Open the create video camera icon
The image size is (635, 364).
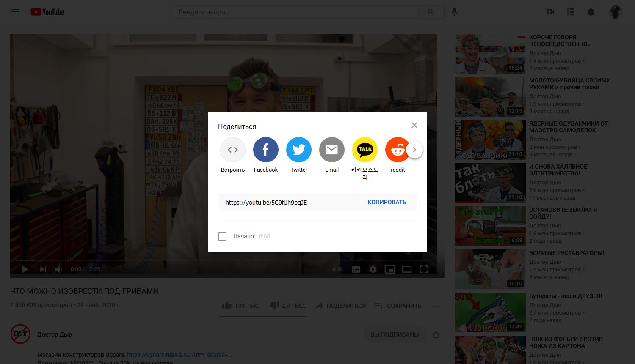coord(550,12)
